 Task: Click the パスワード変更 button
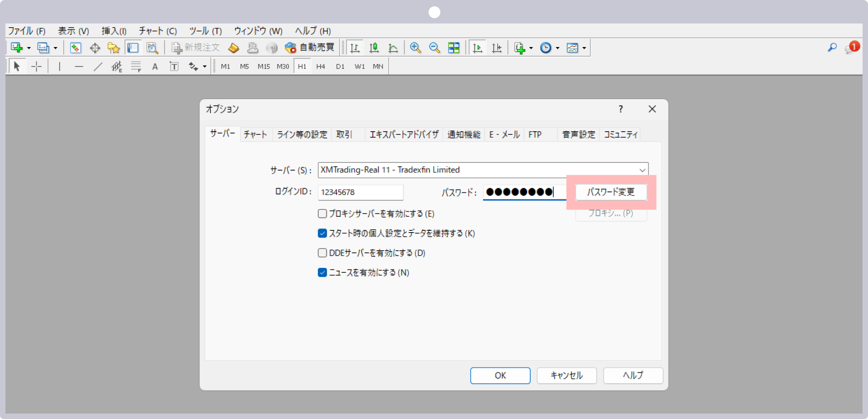click(611, 192)
